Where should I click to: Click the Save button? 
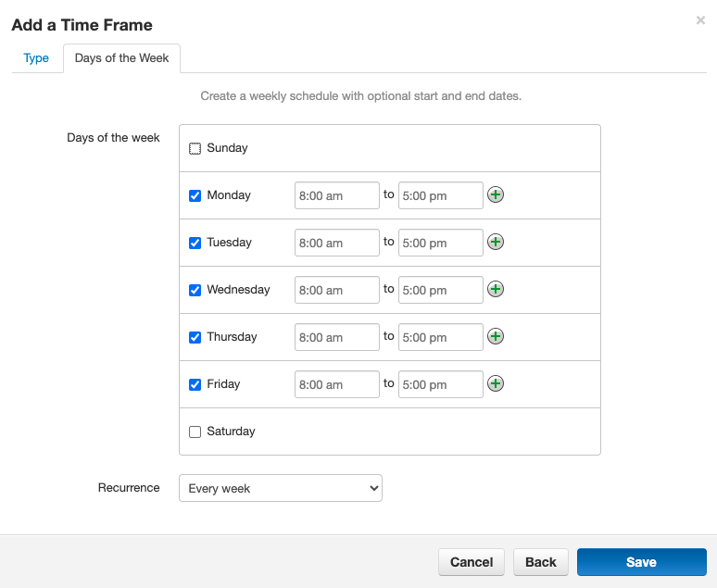(x=642, y=562)
